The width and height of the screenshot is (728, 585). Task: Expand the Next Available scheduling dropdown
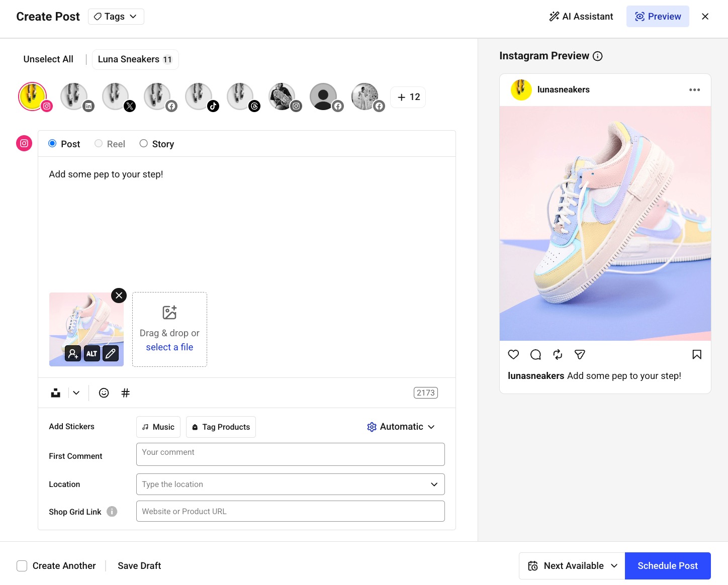tap(571, 565)
